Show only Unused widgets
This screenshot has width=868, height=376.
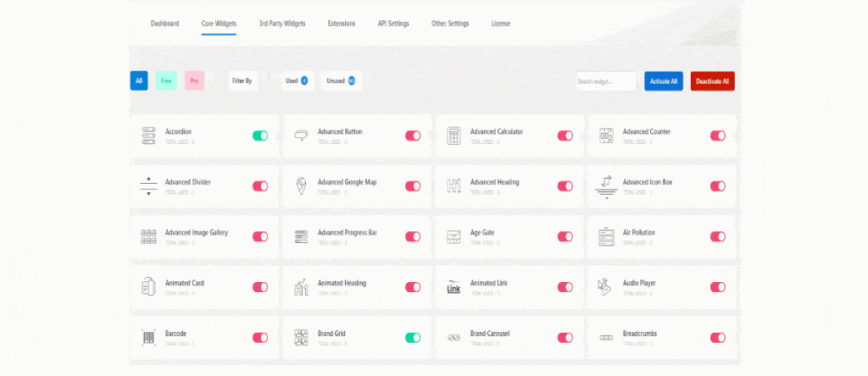click(x=341, y=80)
